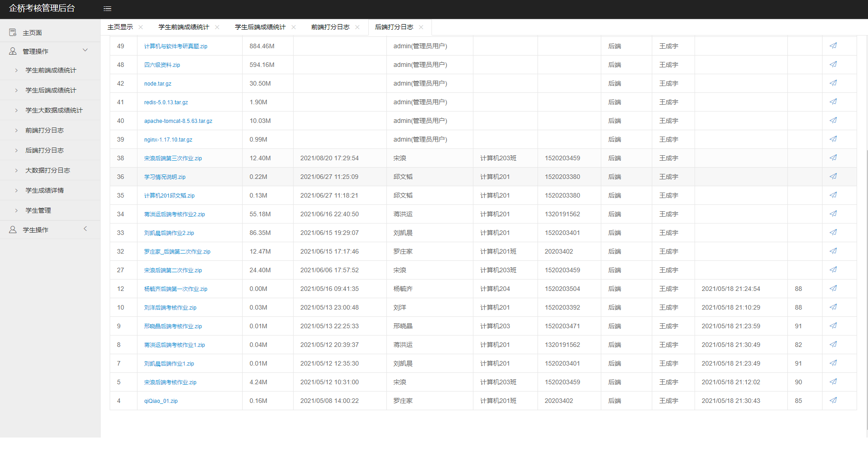Open 学生前端成绩统计 in sidebar

[x=50, y=70]
